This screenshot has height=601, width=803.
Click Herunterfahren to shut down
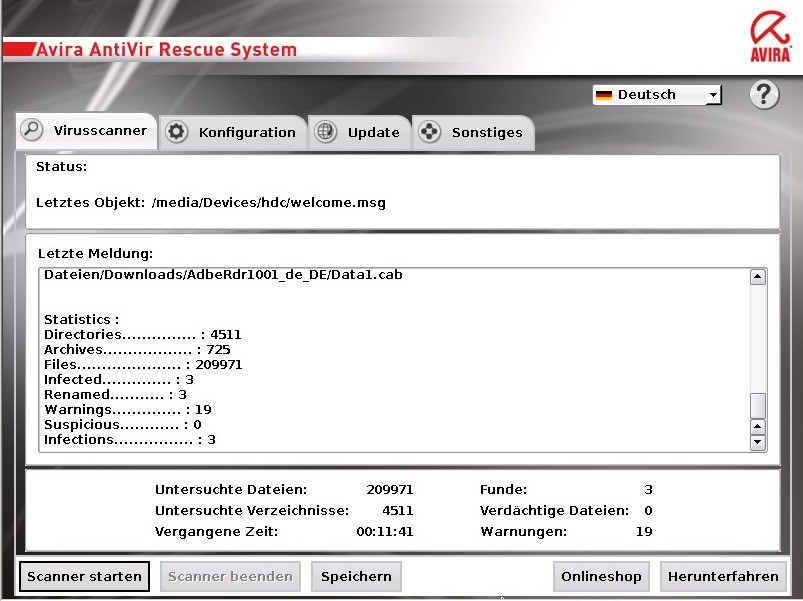(723, 576)
